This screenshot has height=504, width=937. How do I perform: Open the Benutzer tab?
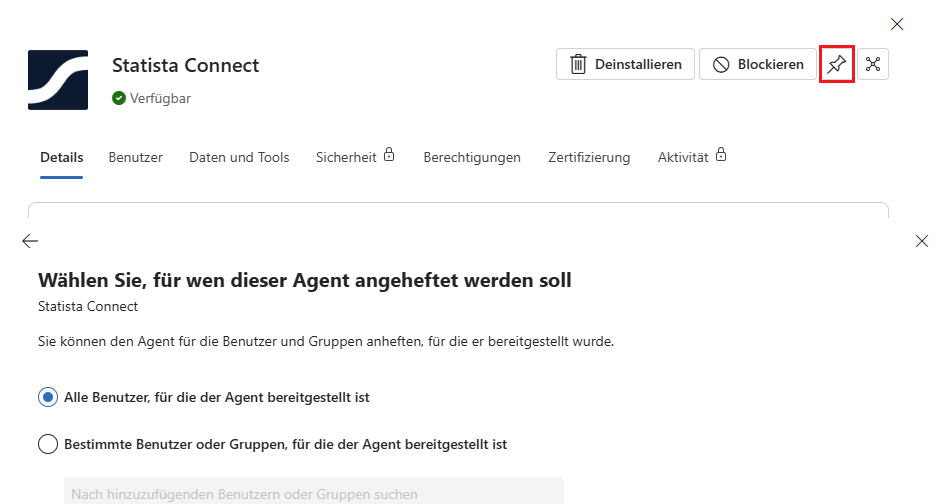tap(136, 157)
